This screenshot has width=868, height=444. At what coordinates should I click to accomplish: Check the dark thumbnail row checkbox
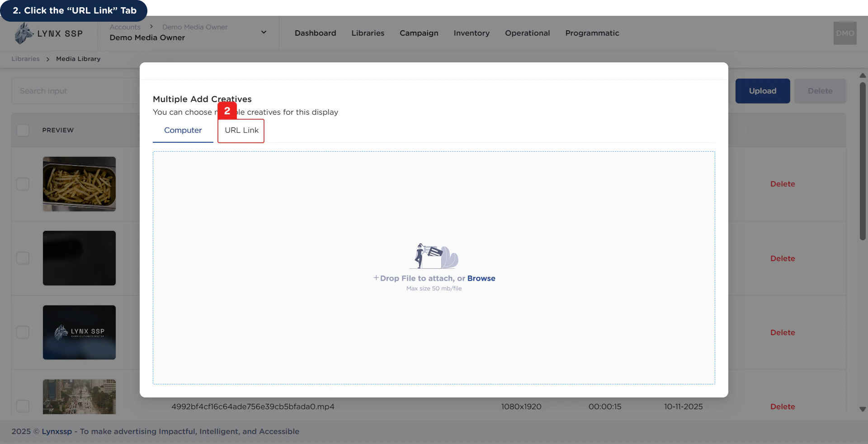pyautogui.click(x=23, y=258)
